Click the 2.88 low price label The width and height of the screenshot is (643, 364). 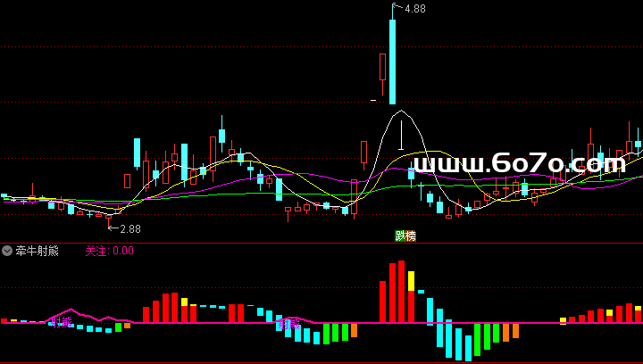coord(130,229)
